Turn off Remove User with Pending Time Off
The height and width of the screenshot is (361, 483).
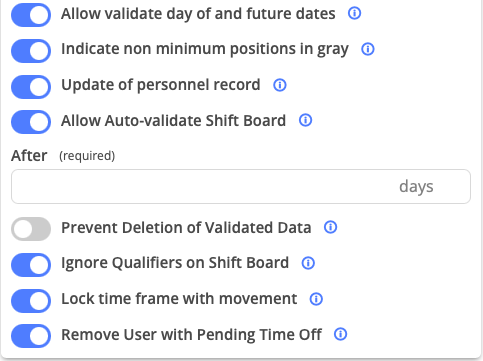pos(31,336)
